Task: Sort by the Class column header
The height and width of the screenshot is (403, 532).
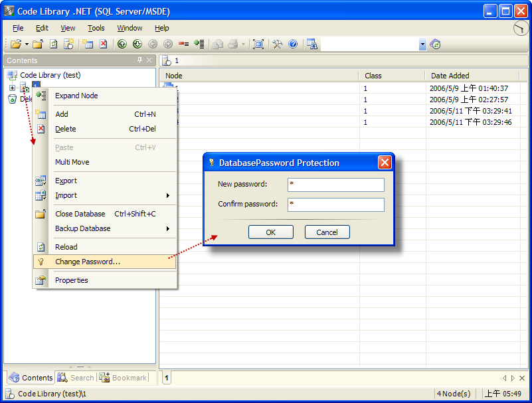Action: (392, 76)
